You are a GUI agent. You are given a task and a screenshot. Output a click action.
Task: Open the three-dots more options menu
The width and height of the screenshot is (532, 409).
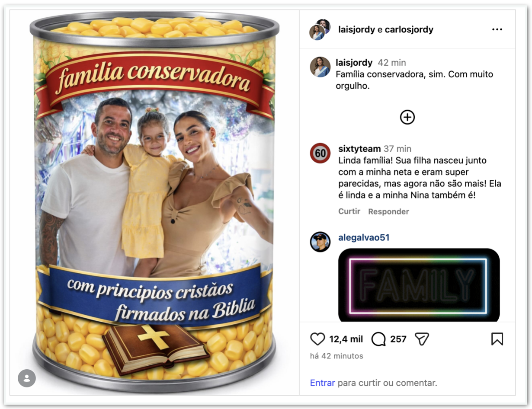click(497, 29)
